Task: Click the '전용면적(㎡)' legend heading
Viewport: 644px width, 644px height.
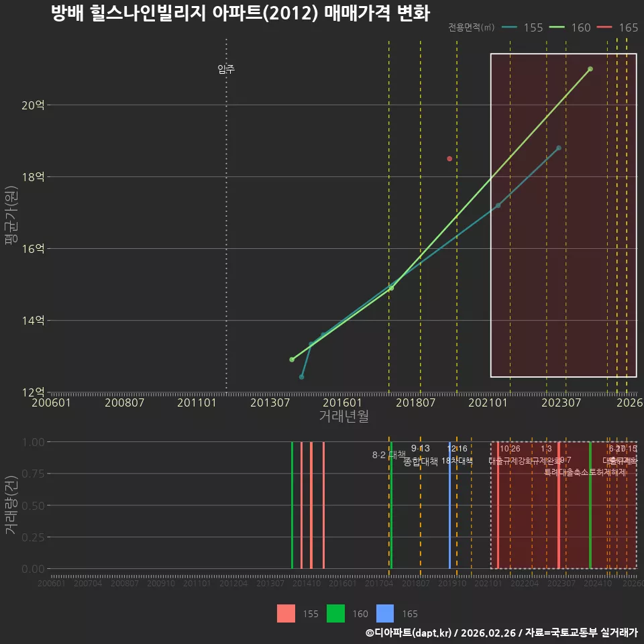Action: 471,28
